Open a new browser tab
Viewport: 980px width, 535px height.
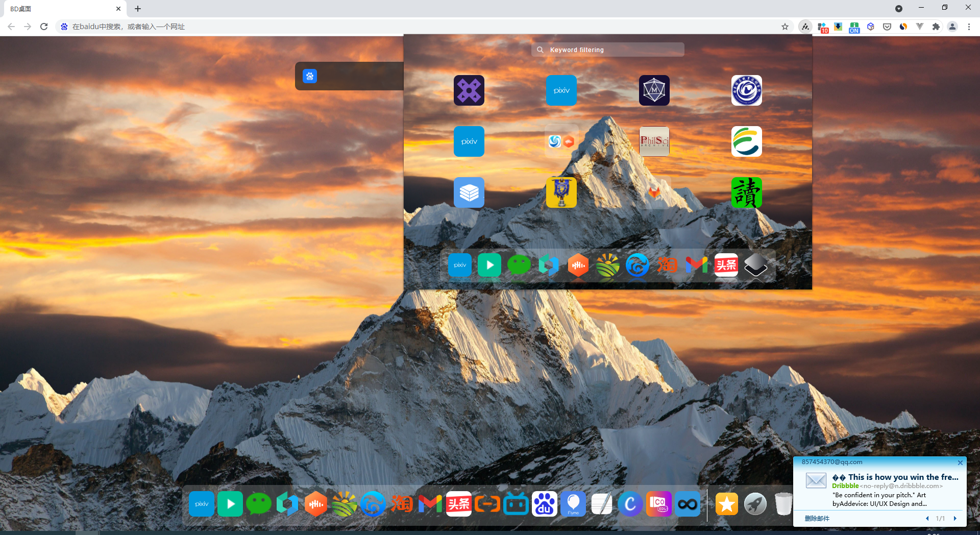click(138, 9)
